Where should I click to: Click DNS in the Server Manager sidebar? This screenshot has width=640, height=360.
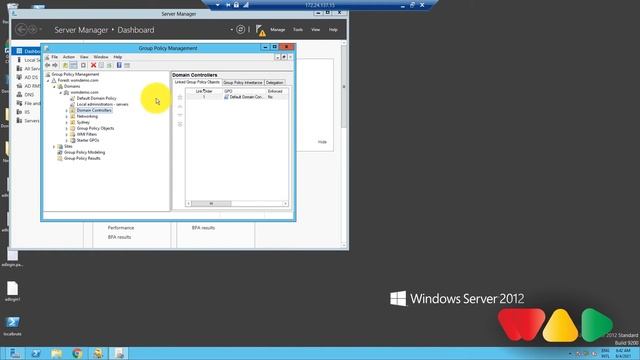coord(29,95)
